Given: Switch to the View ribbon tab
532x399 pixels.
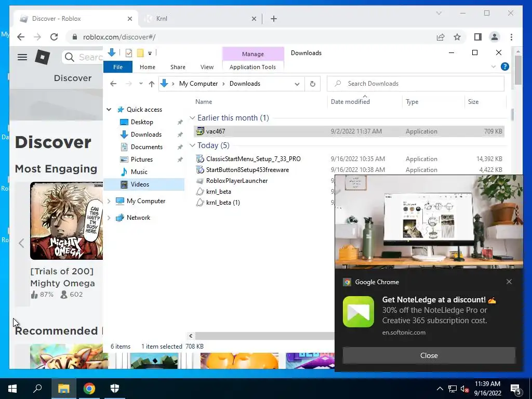Looking at the screenshot, I should [207, 67].
